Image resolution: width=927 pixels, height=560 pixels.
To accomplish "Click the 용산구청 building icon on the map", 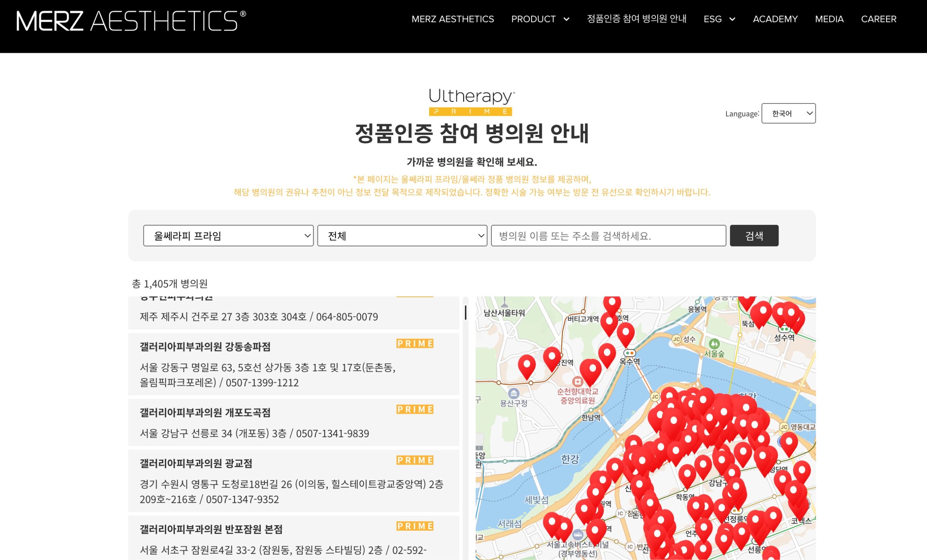I will pos(513,393).
